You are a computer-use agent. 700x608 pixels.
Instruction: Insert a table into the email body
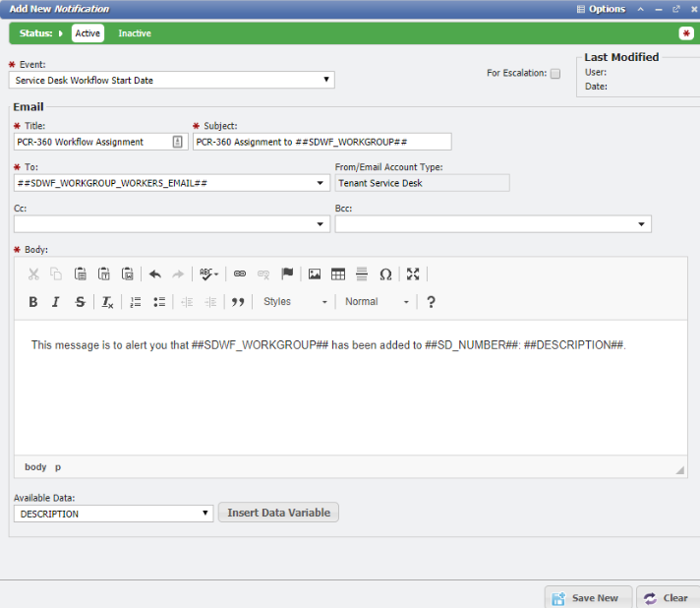[338, 274]
